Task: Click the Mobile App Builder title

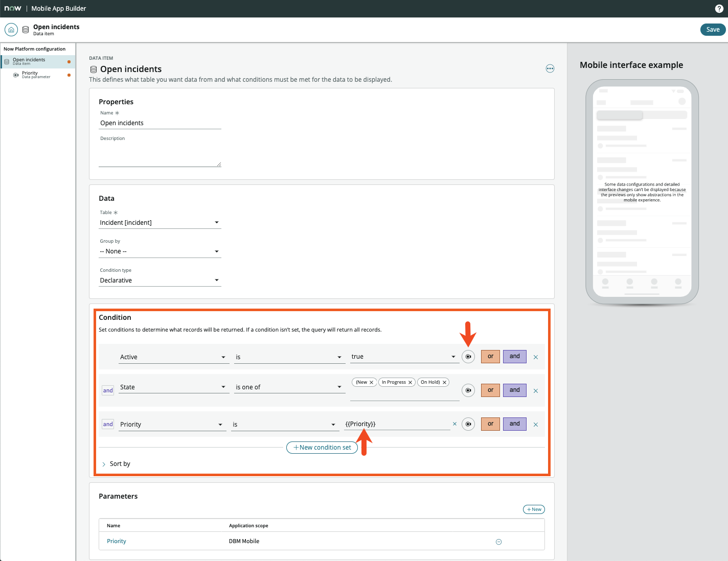Action: 59,9
